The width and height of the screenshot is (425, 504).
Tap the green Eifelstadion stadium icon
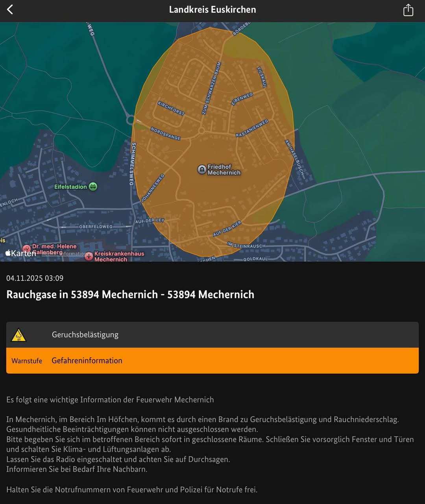pos(93,186)
